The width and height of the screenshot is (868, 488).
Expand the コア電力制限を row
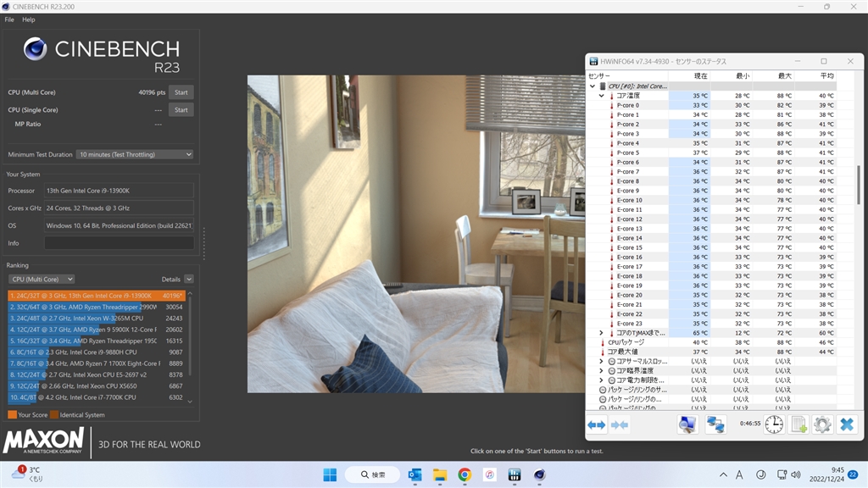601,380
